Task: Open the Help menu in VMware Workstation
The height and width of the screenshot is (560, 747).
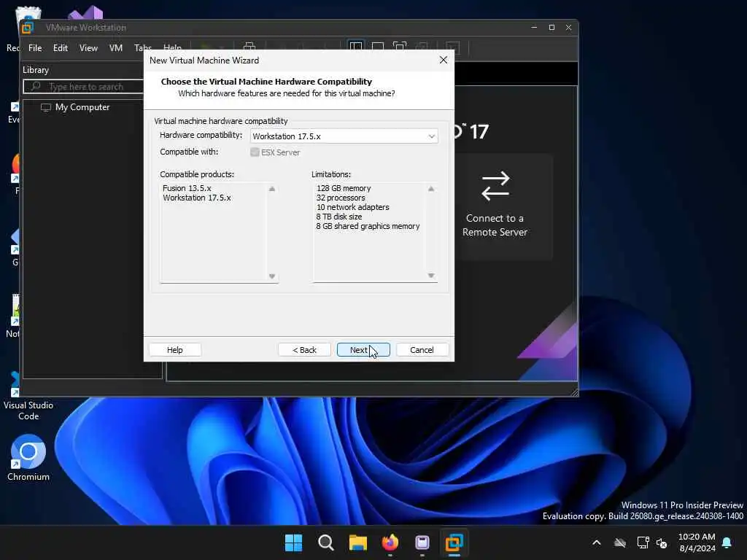Action: (172, 47)
